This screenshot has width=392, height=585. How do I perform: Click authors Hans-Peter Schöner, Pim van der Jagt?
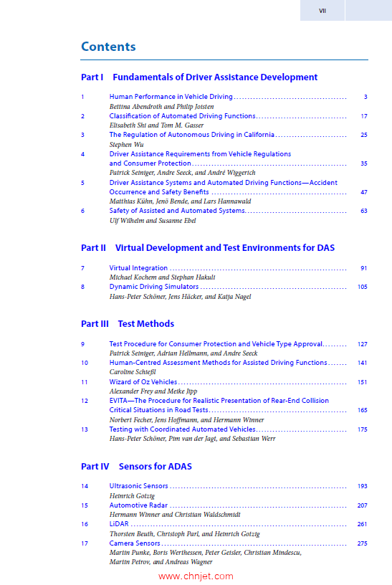pos(193,439)
